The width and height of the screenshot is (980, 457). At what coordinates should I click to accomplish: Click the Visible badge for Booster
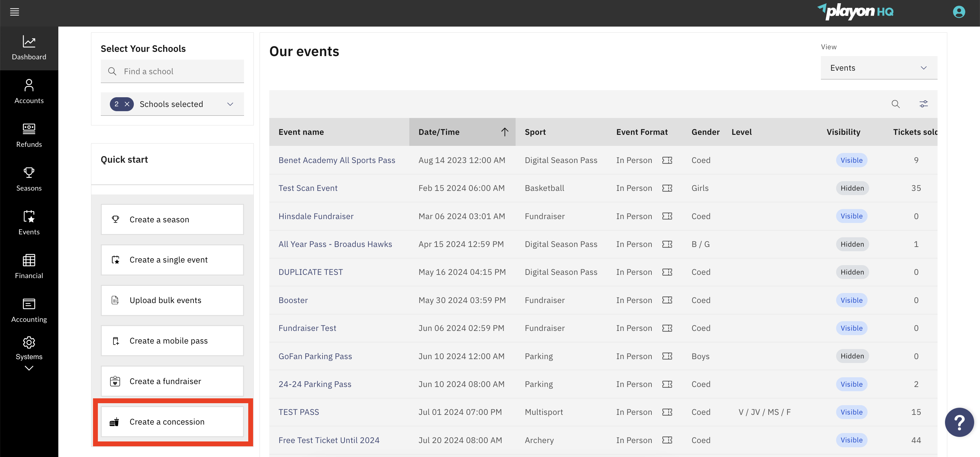point(851,300)
